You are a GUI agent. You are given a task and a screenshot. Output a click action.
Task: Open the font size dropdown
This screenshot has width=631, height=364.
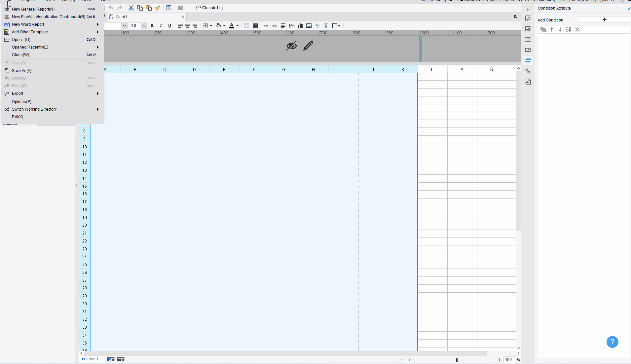coord(144,26)
